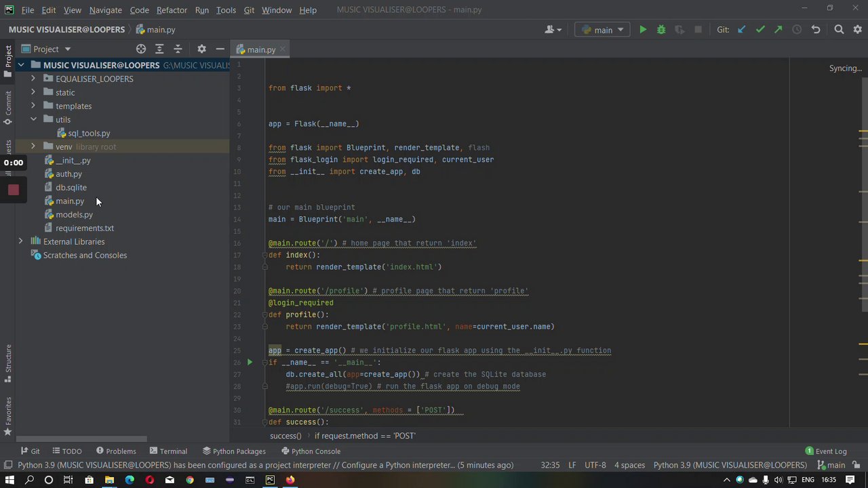868x488 pixels.
Task: Hide the Project tool window
Action: point(220,49)
